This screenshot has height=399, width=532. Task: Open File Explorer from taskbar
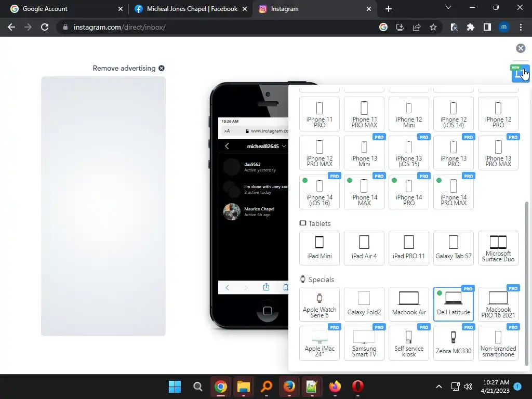243,387
